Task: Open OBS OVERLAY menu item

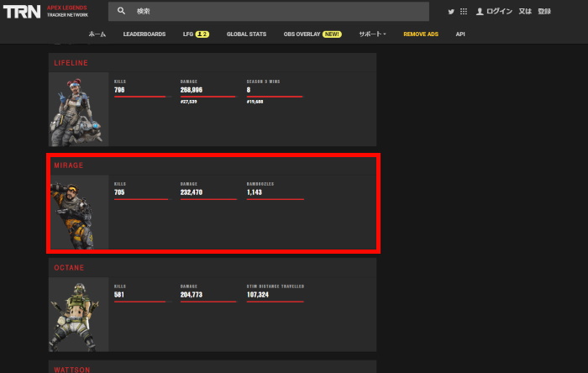Action: coord(302,34)
